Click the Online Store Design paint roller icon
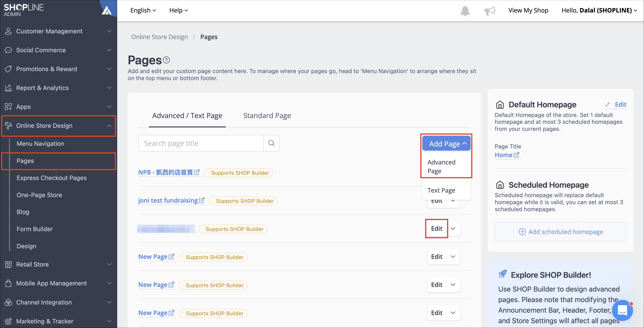The image size is (644, 328). pyautogui.click(x=8, y=126)
